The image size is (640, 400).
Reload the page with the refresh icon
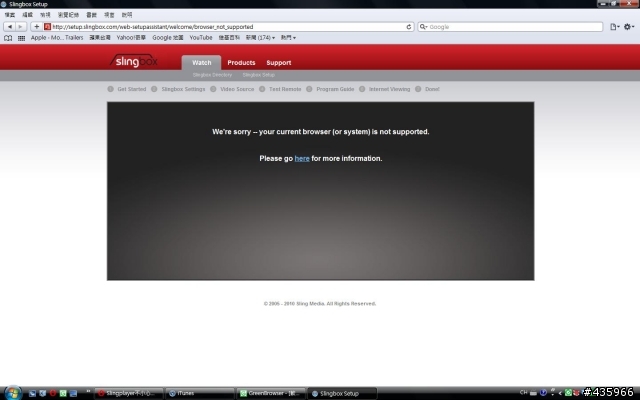[409, 27]
